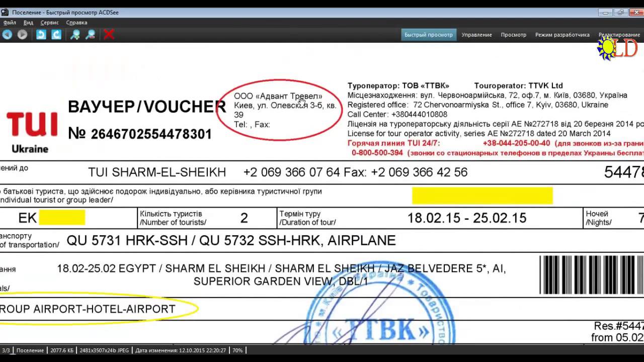The image size is (644, 362).
Task: Switch to the Просмотр mode
Action: [513, 35]
